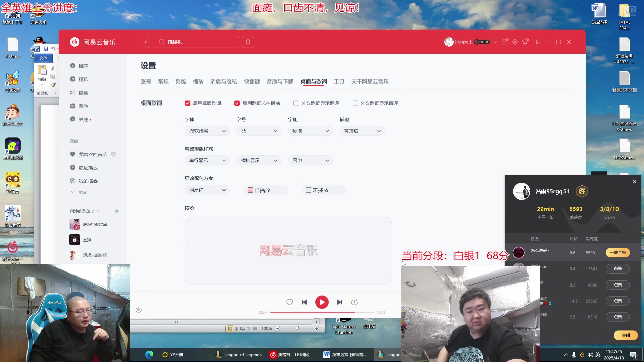
Task: Open the 字体 微软雅黑 dropdown
Action: coord(207,131)
